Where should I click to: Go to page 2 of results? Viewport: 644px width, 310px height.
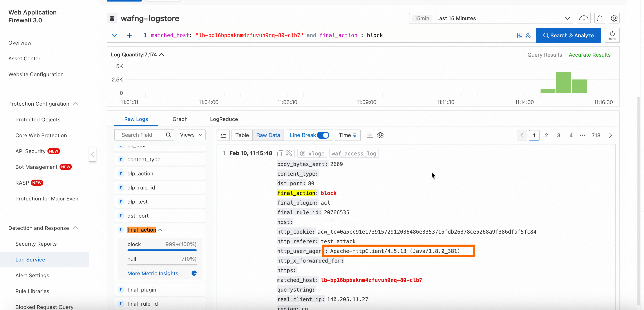[546, 135]
